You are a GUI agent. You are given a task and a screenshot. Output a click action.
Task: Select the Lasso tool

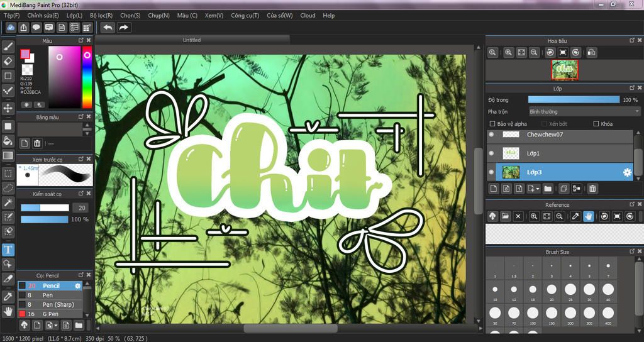(8, 187)
